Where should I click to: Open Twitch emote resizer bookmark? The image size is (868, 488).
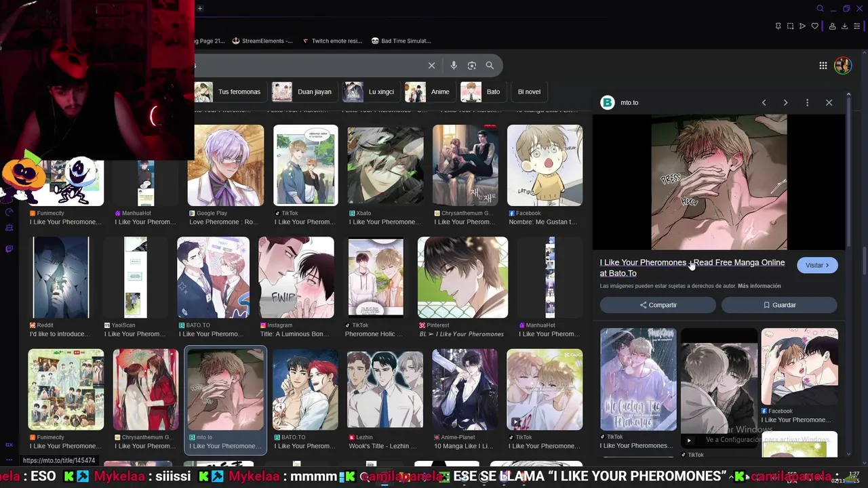(332, 41)
